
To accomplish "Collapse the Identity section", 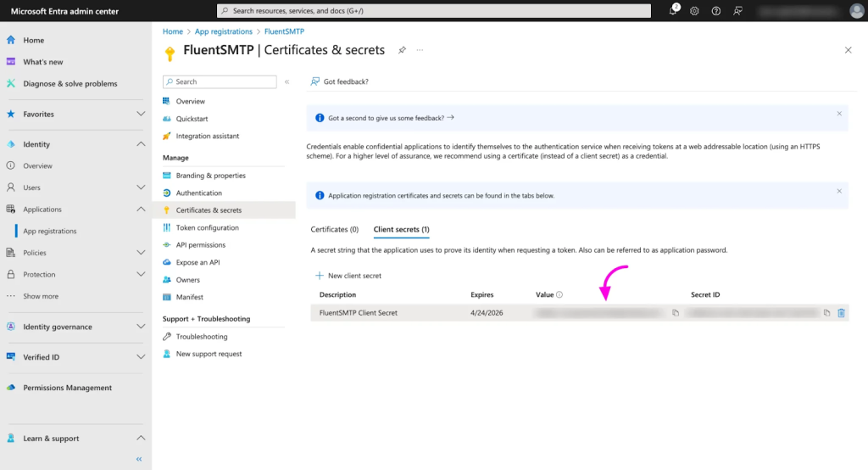I will [x=141, y=144].
